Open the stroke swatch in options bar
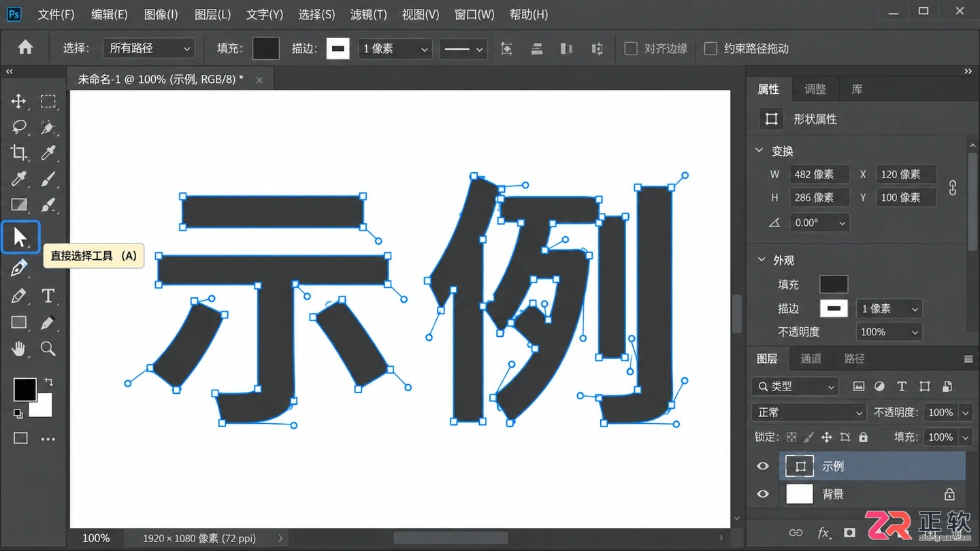The width and height of the screenshot is (980, 551). (338, 48)
